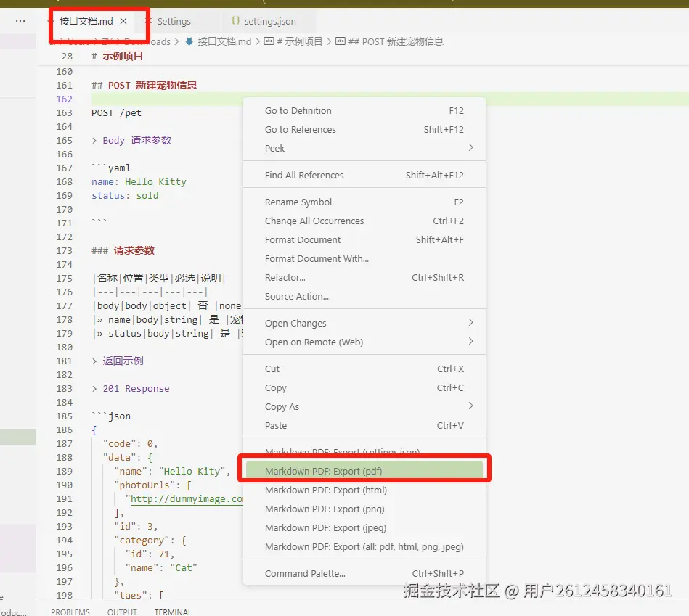Select breadcrumb '# 示例项目'
The width and height of the screenshot is (689, 616).
299,41
